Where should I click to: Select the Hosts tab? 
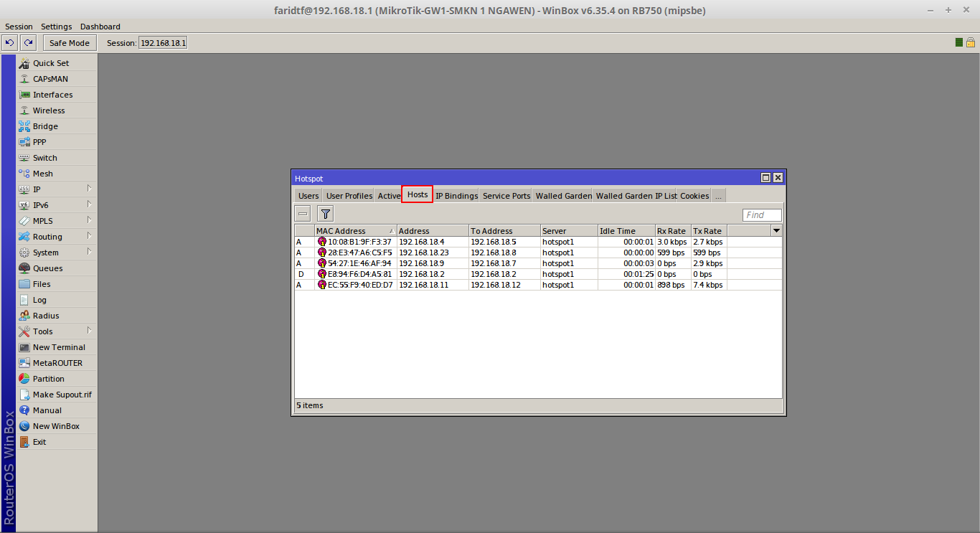pyautogui.click(x=418, y=195)
